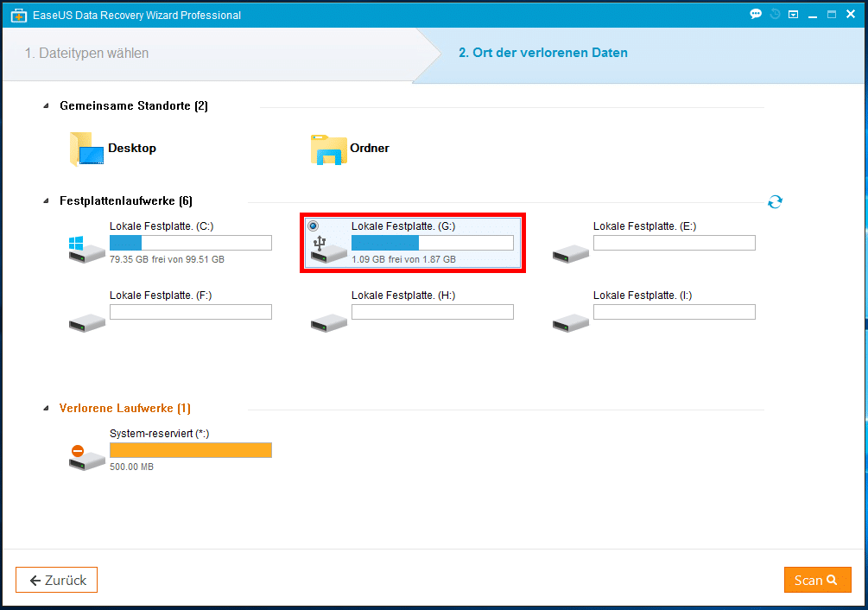The height and width of the screenshot is (610, 868).
Task: Click the E: drive icon
Action: (x=570, y=253)
